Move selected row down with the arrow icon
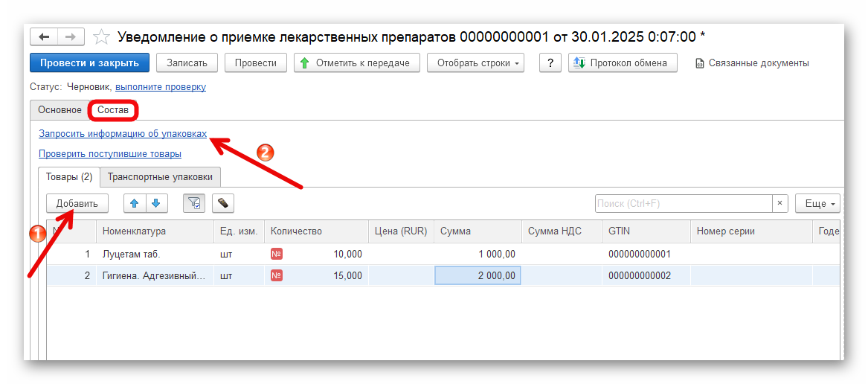The width and height of the screenshot is (868, 384). [156, 203]
